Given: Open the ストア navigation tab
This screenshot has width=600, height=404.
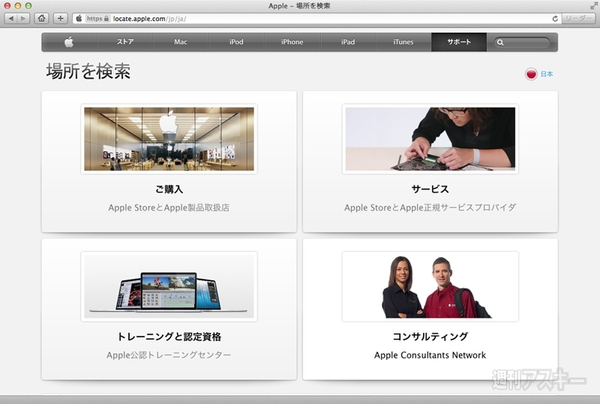Looking at the screenshot, I should (x=125, y=42).
